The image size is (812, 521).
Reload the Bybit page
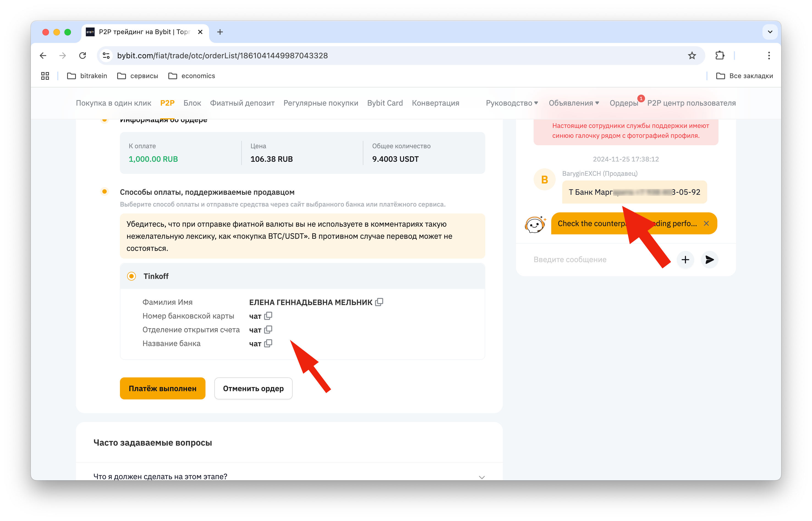point(83,56)
